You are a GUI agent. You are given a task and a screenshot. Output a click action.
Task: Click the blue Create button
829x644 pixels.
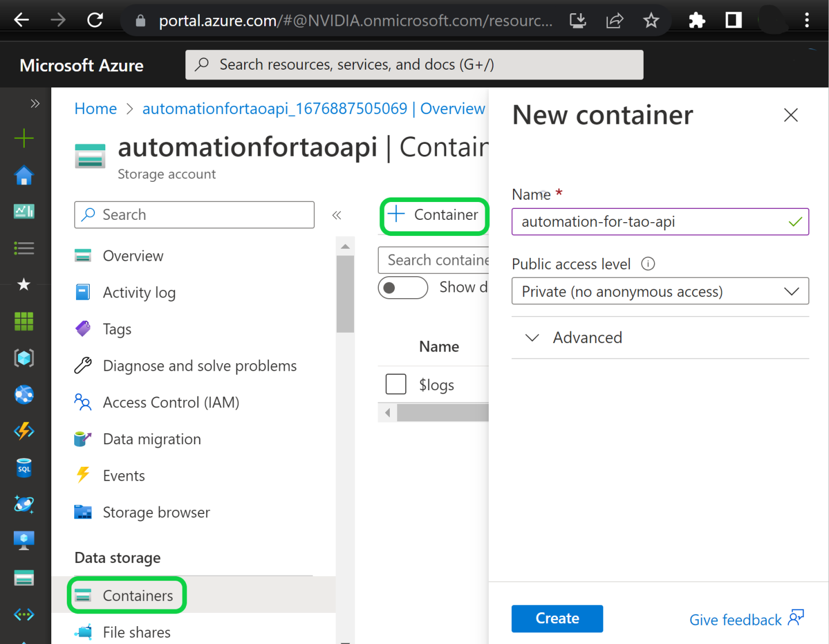point(557,619)
